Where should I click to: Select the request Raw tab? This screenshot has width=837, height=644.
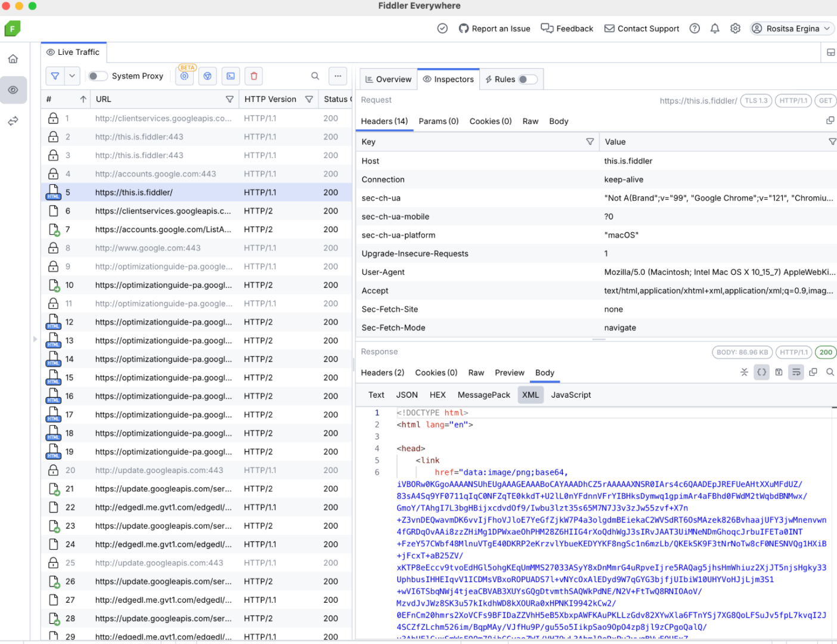click(531, 121)
